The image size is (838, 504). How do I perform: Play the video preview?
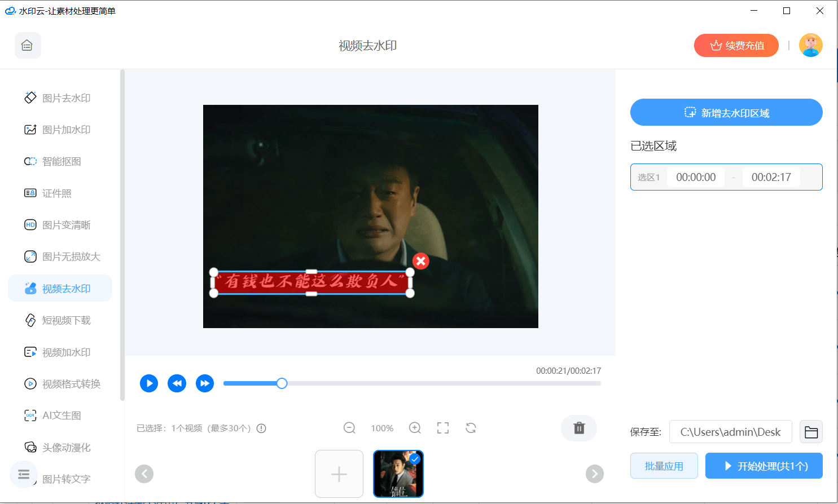149,383
